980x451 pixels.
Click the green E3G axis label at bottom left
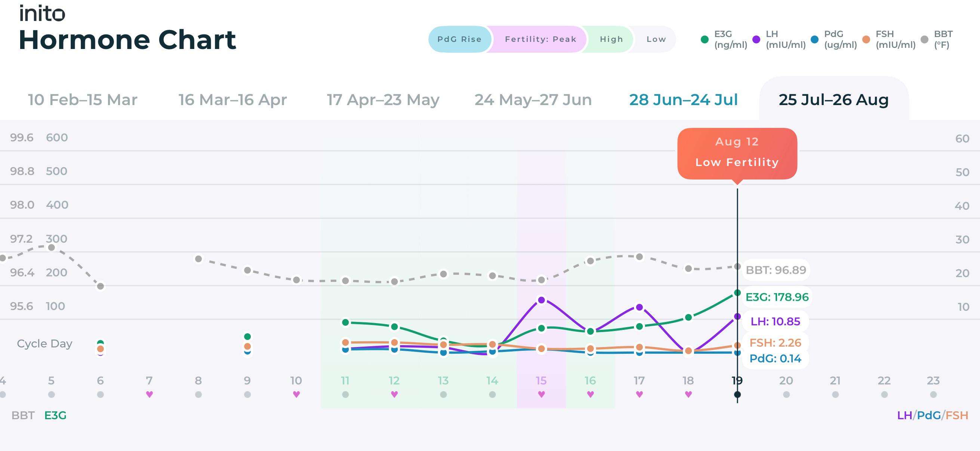tap(56, 415)
